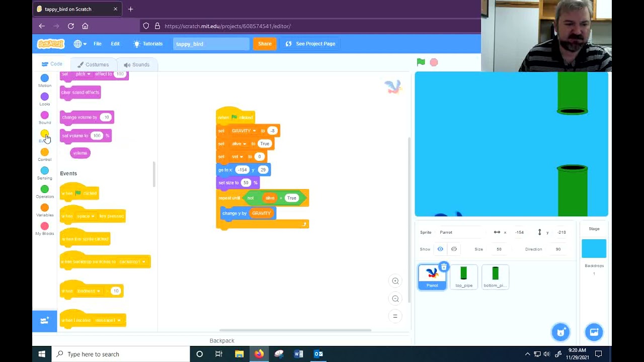Select the Operators category circle
Image resolution: width=644 pixels, height=362 pixels.
click(45, 189)
